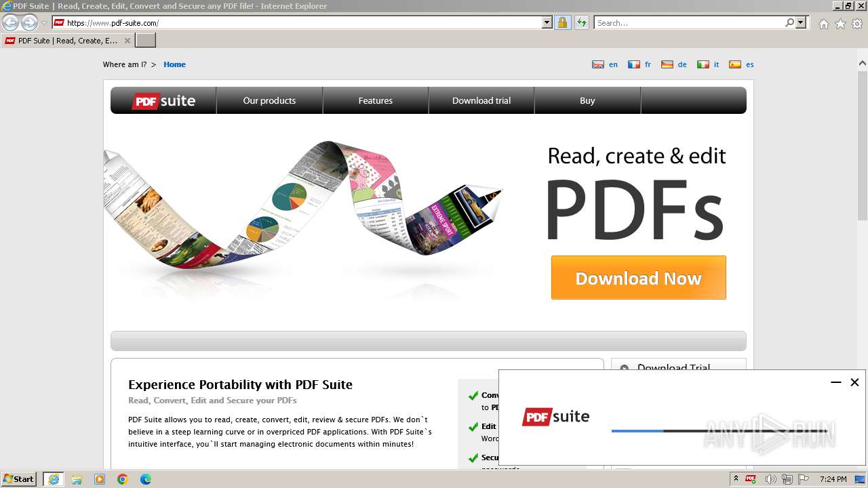Click the 7:24 PM taskbar clock
This screenshot has height=488, width=868.
(x=833, y=479)
